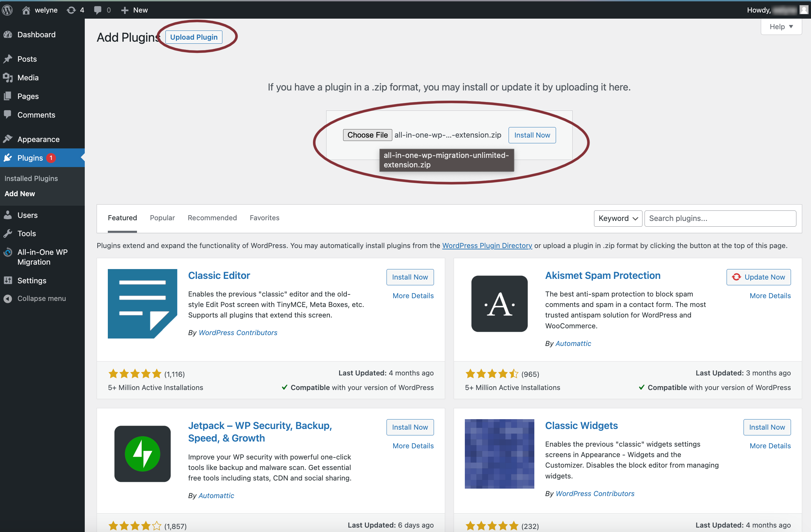Open WordPress Contributors under Classic Widgets
The height and width of the screenshot is (532, 811).
pyautogui.click(x=595, y=494)
